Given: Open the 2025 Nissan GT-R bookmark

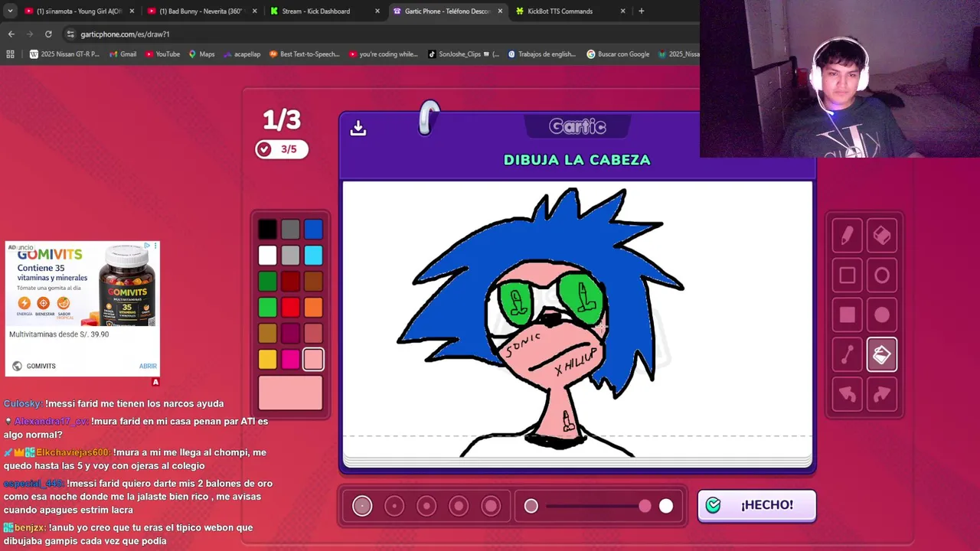Looking at the screenshot, I should click(64, 54).
